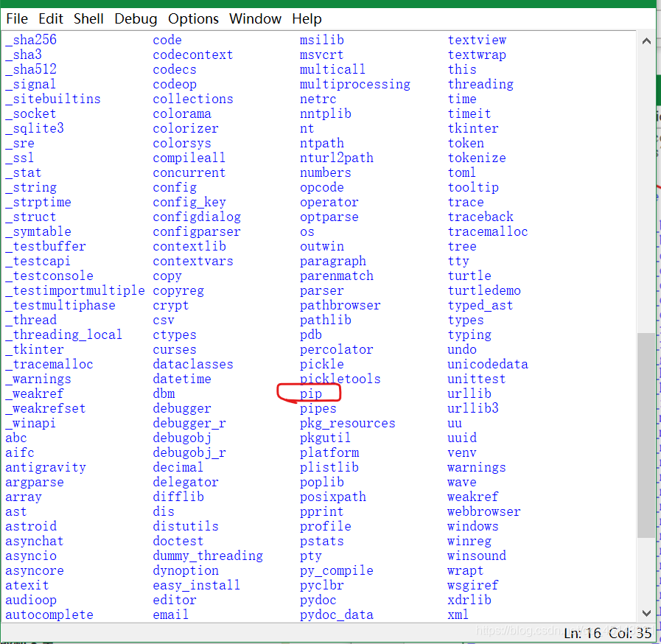The width and height of the screenshot is (661, 644).
Task: Click the module name 'datetime'
Action: [182, 379]
